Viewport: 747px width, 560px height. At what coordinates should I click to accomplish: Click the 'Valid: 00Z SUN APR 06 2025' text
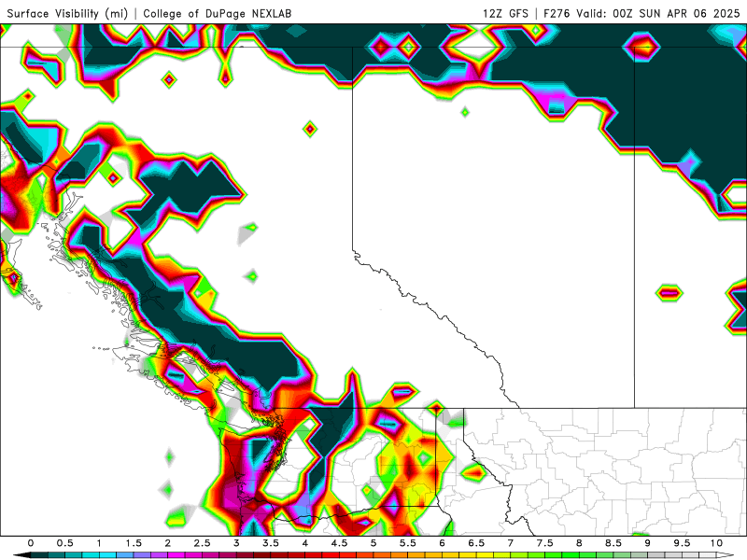pos(658,13)
